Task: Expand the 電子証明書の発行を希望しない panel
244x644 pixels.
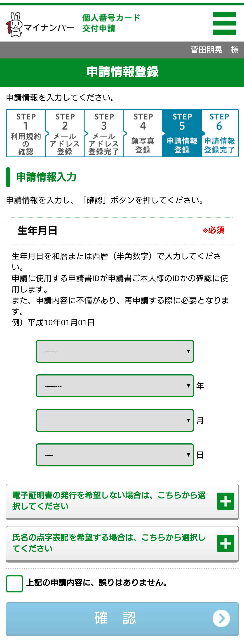Action: 122,501
